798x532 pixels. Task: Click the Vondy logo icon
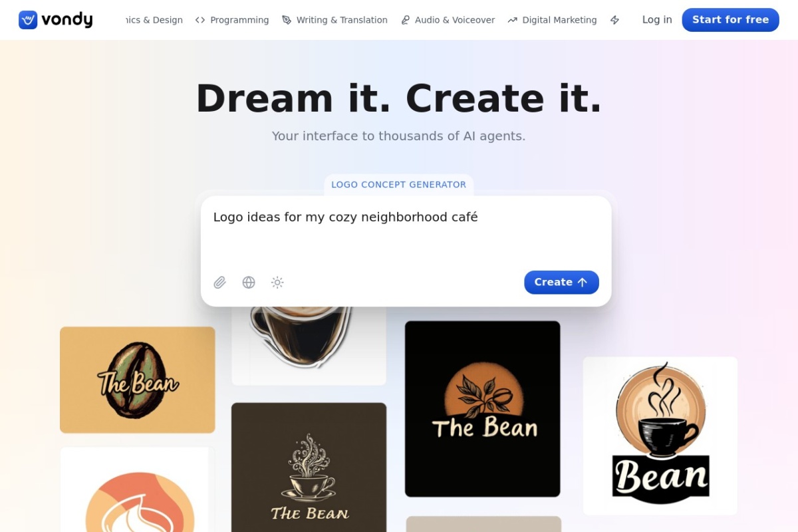pyautogui.click(x=28, y=20)
